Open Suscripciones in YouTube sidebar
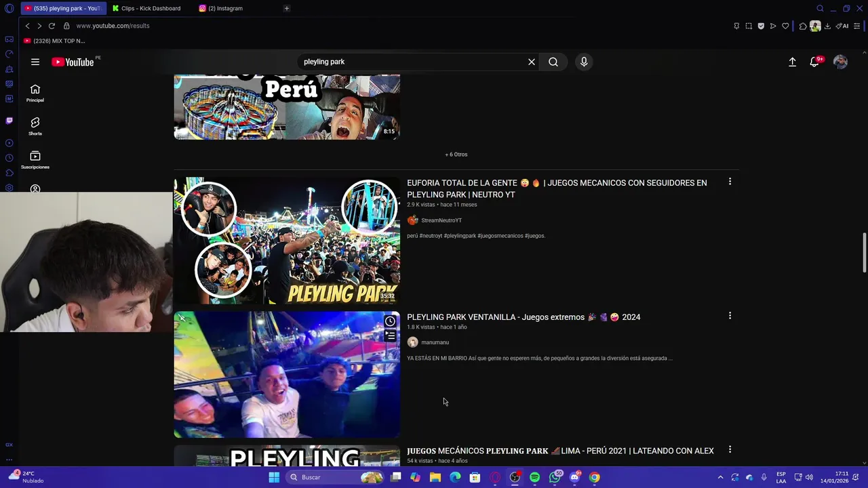The width and height of the screenshot is (868, 488). (35, 160)
